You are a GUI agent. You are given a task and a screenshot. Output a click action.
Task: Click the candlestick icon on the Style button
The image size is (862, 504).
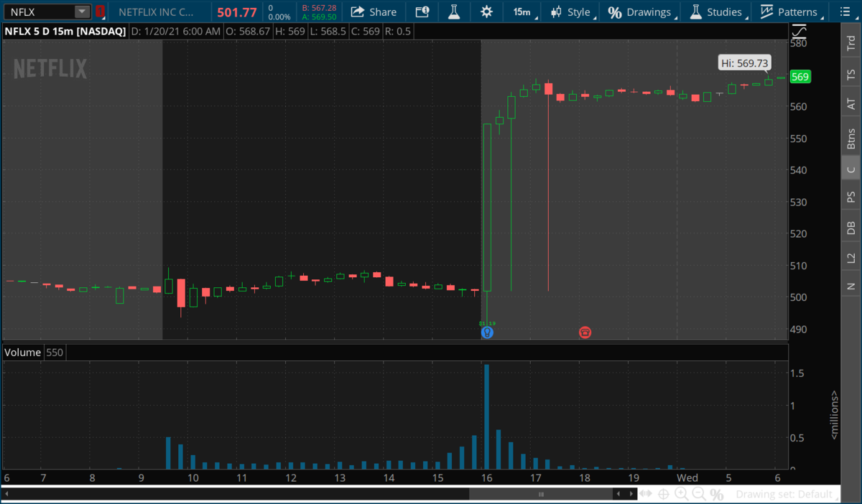click(556, 12)
